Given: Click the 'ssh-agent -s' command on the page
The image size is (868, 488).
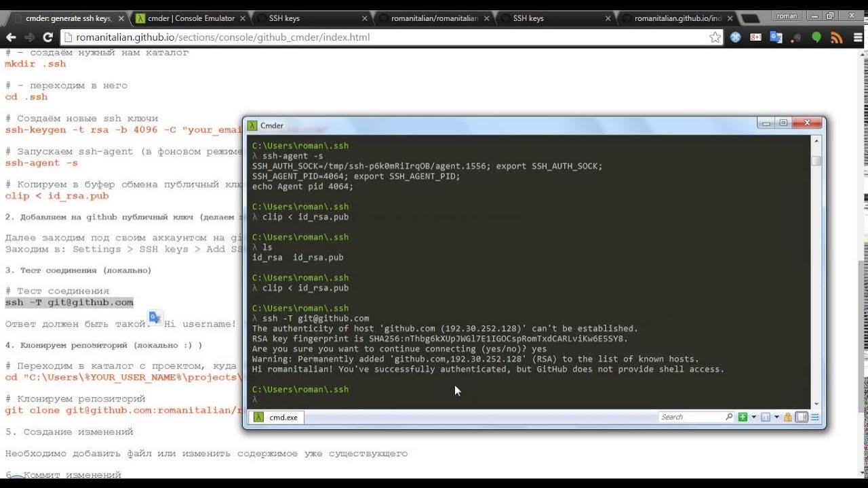Looking at the screenshot, I should (41, 163).
